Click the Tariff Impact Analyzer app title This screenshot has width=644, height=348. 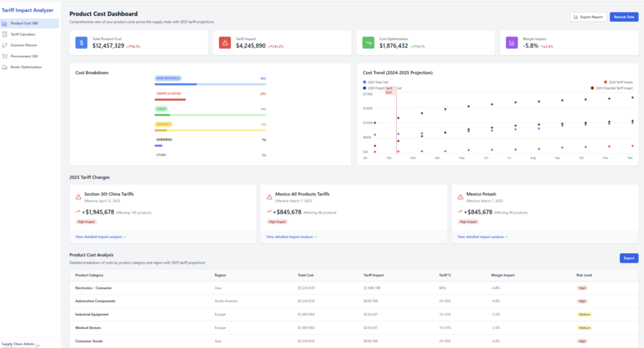[x=28, y=10]
